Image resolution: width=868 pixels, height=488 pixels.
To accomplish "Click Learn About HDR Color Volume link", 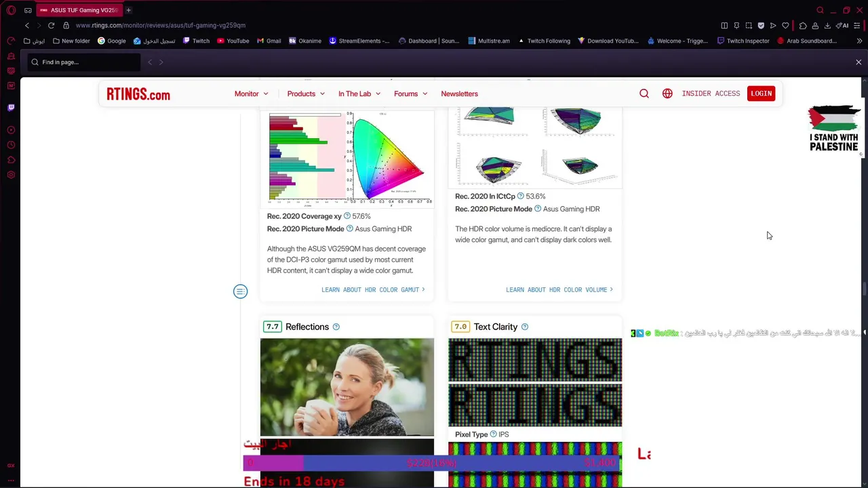I will click(x=559, y=289).
